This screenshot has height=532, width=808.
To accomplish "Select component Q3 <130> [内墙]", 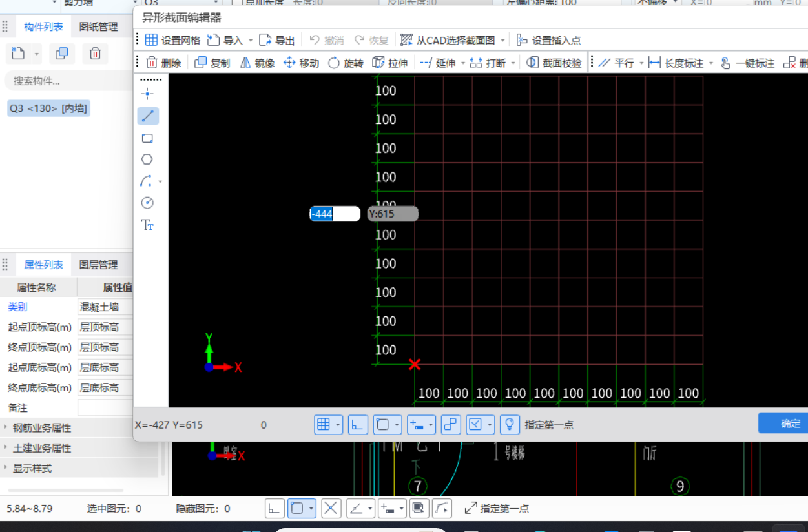I will click(48, 108).
